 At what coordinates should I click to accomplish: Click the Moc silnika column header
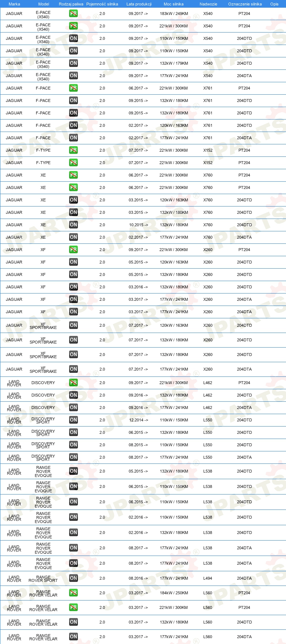(x=174, y=4)
